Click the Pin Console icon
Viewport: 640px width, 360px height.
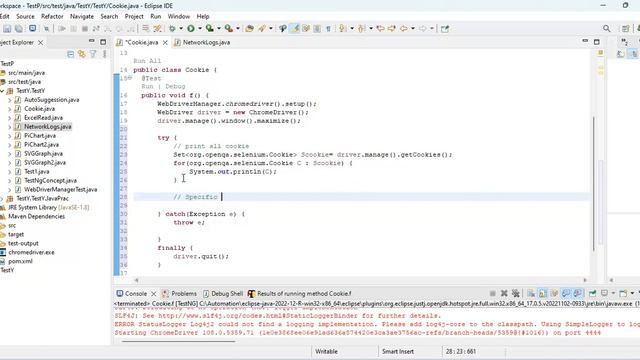[593, 293]
